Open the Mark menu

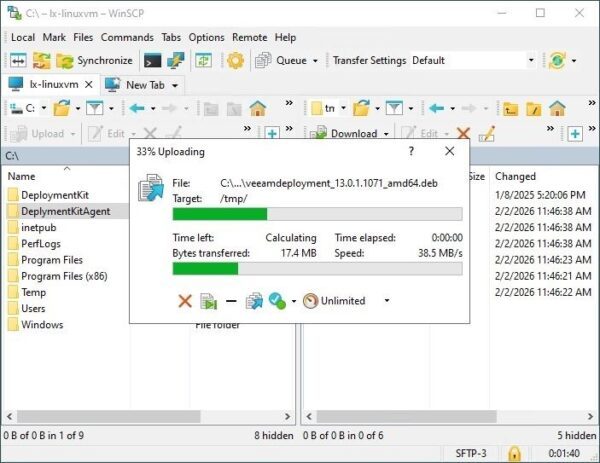[x=54, y=37]
